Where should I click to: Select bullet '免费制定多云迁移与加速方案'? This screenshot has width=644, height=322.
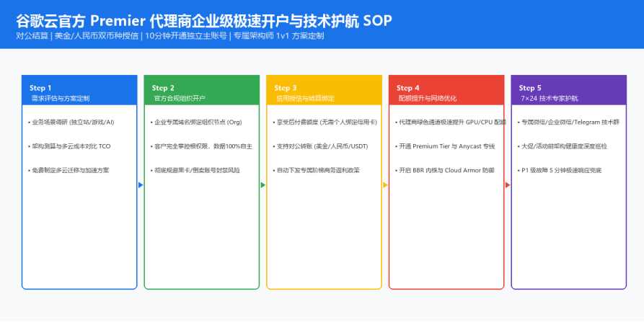click(69, 170)
